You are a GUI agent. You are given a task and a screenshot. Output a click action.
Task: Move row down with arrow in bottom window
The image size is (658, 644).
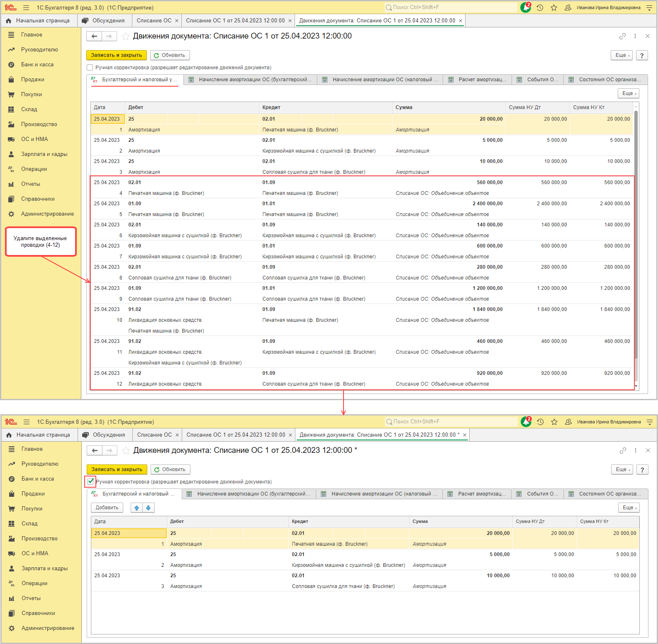(149, 508)
